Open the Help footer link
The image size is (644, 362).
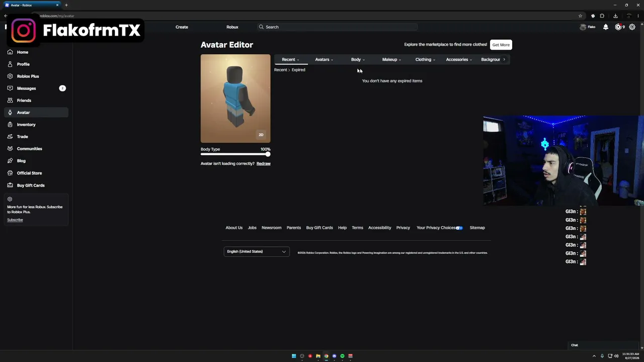click(342, 228)
